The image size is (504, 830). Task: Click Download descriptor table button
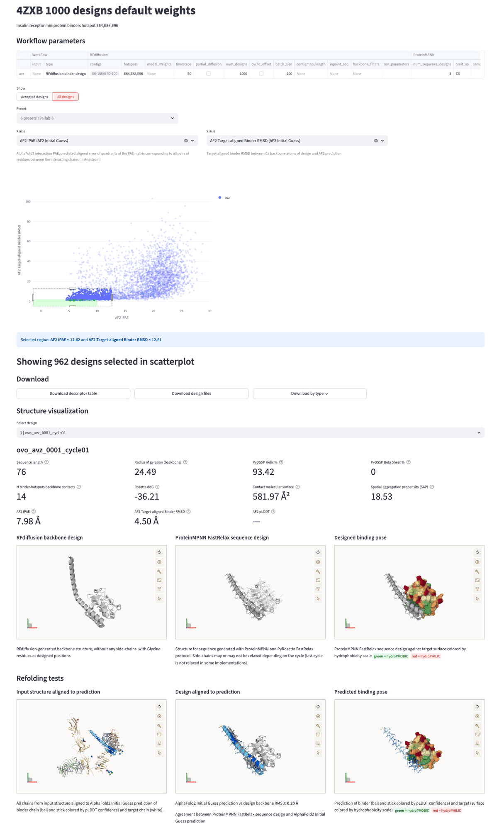pyautogui.click(x=73, y=393)
